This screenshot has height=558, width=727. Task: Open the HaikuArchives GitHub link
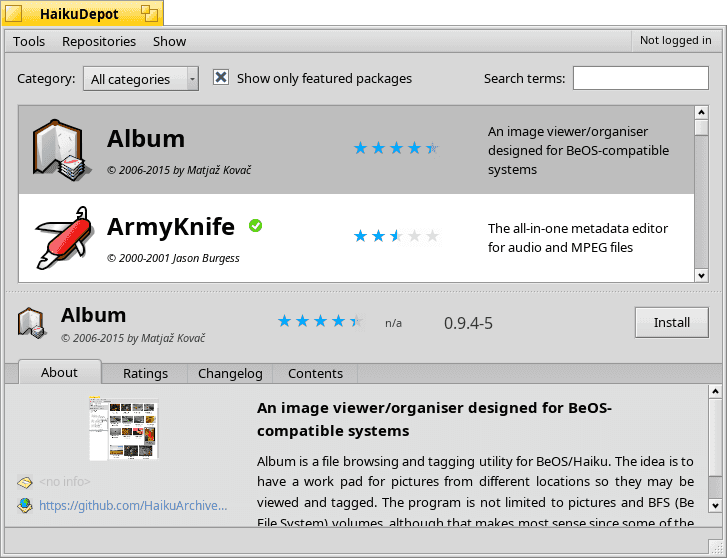pyautogui.click(x=133, y=505)
